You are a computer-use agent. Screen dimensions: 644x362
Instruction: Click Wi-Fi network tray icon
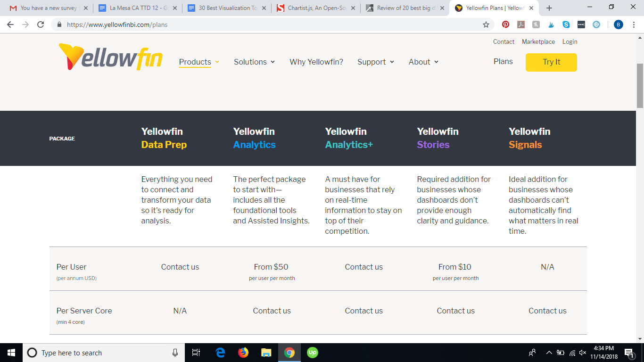[572, 353]
